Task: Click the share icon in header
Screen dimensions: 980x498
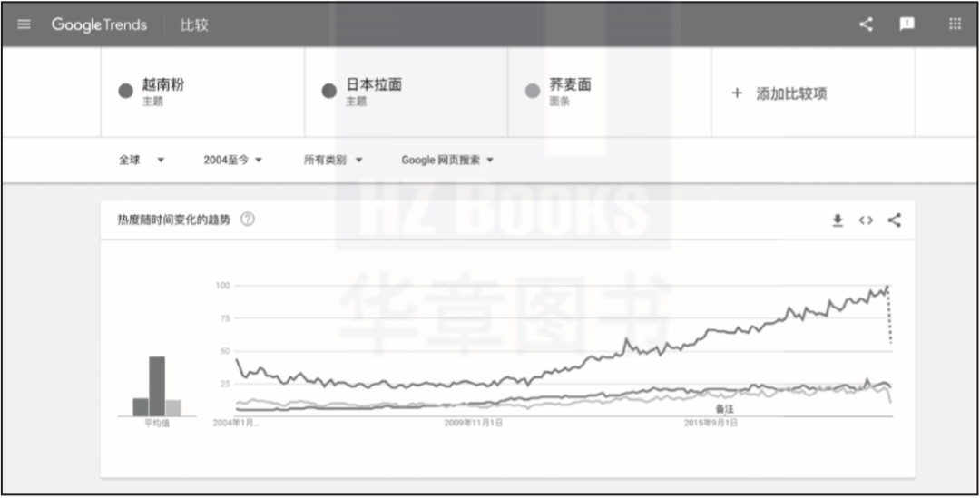Action: pyautogui.click(x=866, y=24)
